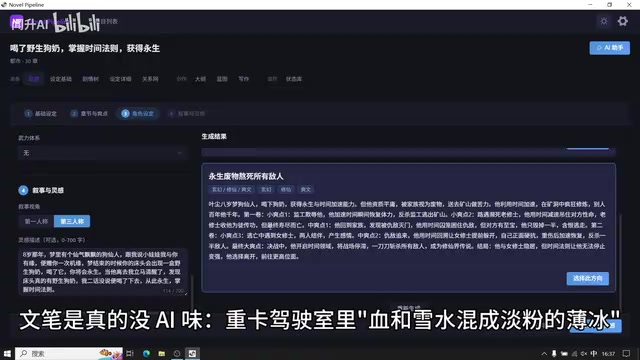Screen dimensions: 640x360
Task: Select the 永生废物熬死所有敌人 card title
Action: click(x=246, y=176)
